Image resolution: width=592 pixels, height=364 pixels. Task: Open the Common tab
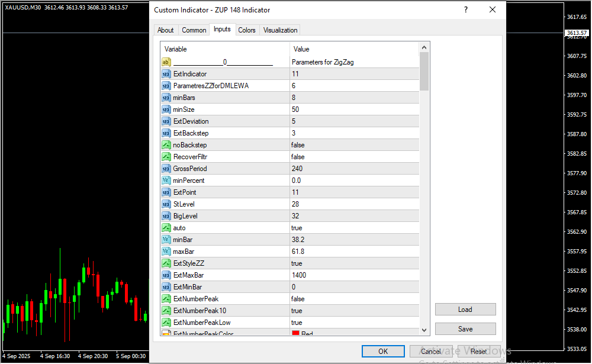click(x=194, y=30)
